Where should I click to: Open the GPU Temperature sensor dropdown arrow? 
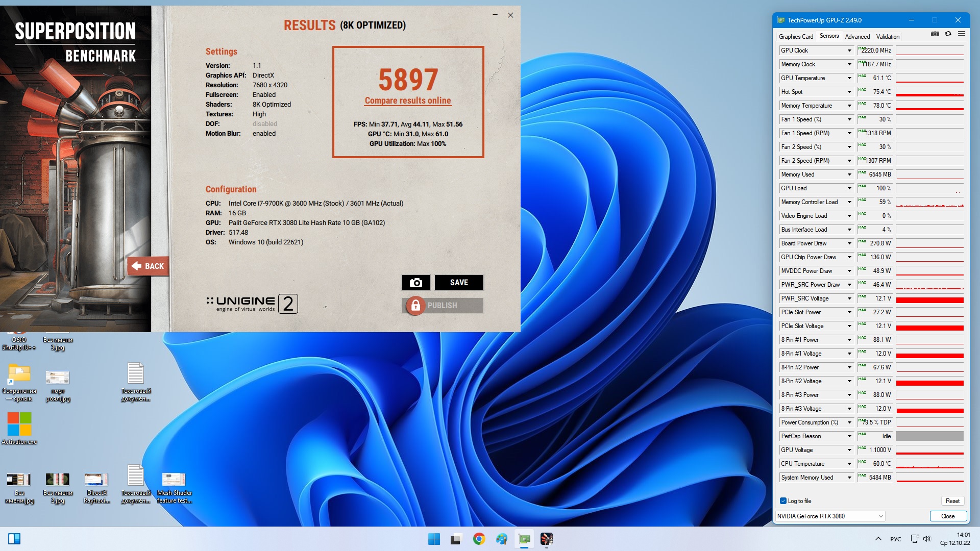849,78
